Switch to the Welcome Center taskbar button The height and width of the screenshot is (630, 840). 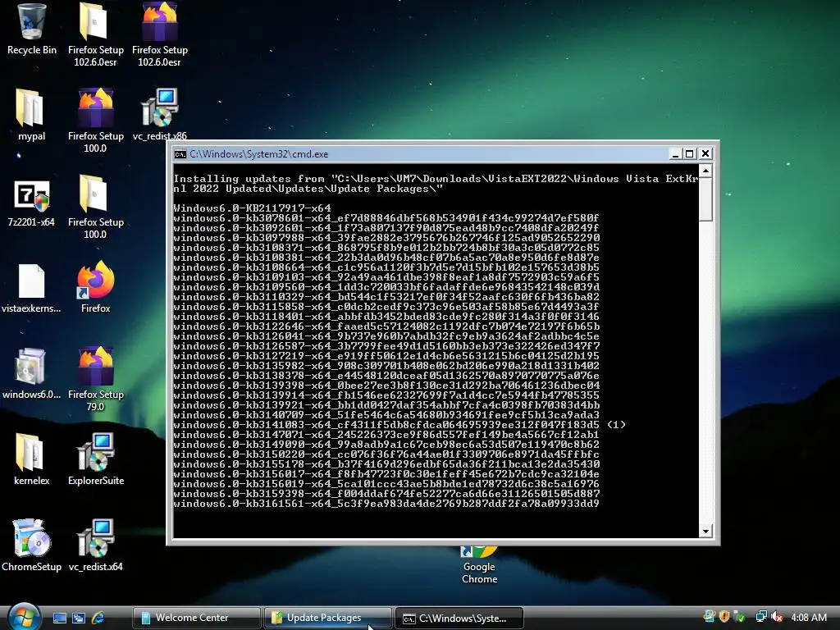197,618
